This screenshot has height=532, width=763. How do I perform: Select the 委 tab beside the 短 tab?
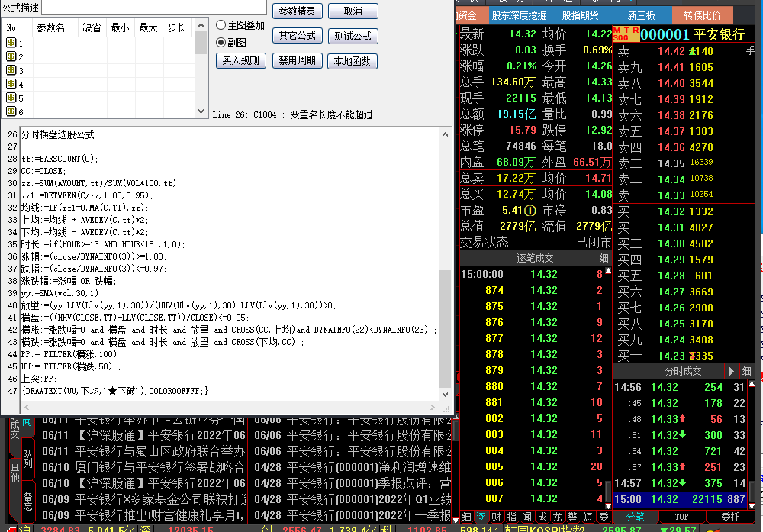pos(604,517)
